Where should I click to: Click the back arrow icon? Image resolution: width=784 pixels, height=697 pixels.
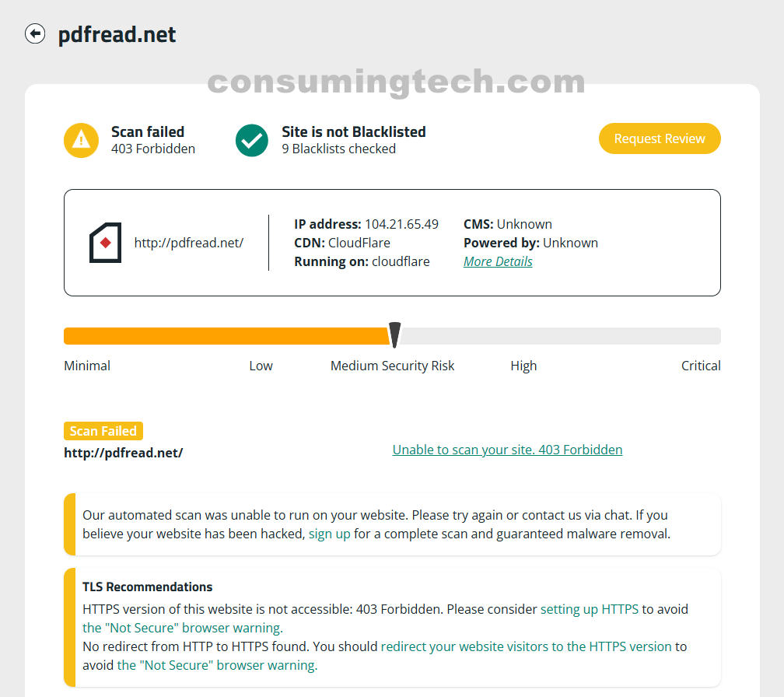coord(35,34)
